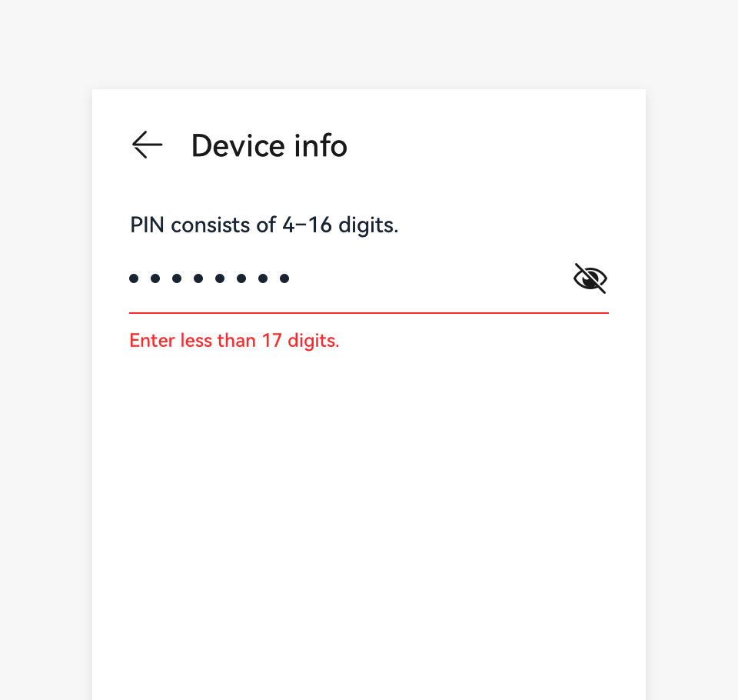Screen dimensions: 738x700
Task: Click the "Device info" page title
Action: point(269,145)
